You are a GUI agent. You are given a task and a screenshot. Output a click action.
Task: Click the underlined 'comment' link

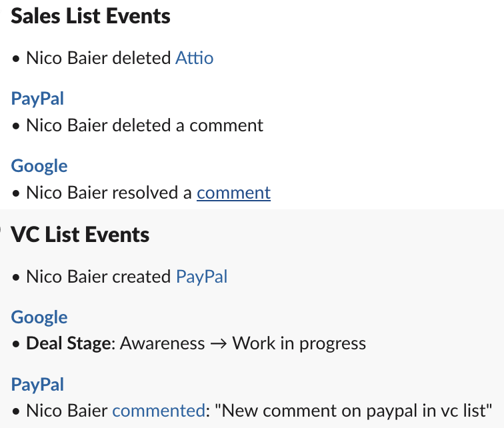coord(233,193)
